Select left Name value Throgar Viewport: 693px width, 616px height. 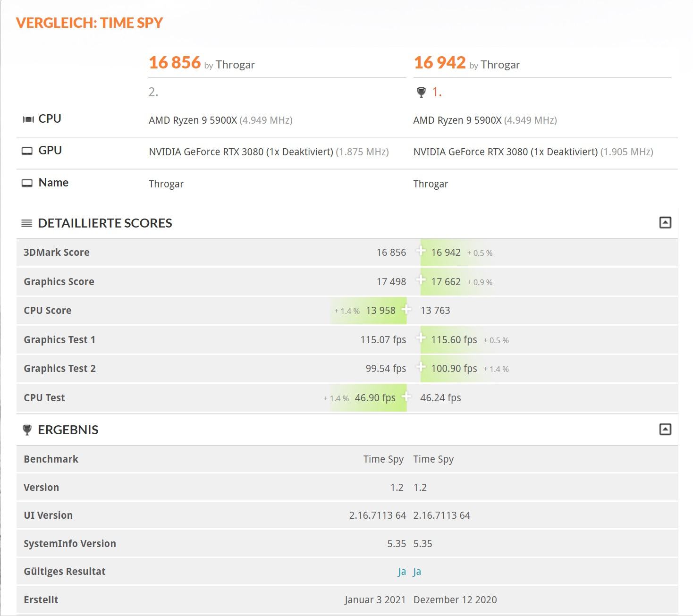click(x=166, y=184)
